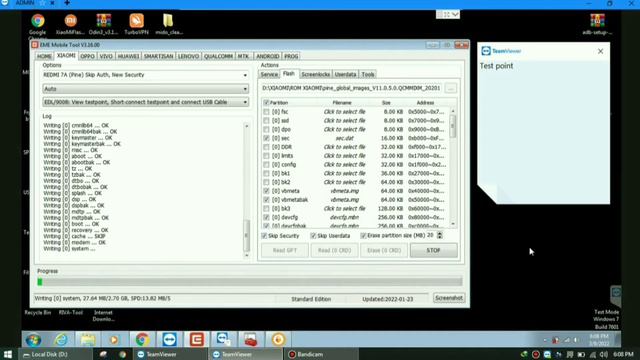Click 'Click to select file' for config
The width and height of the screenshot is (640, 360).
pos(344,164)
